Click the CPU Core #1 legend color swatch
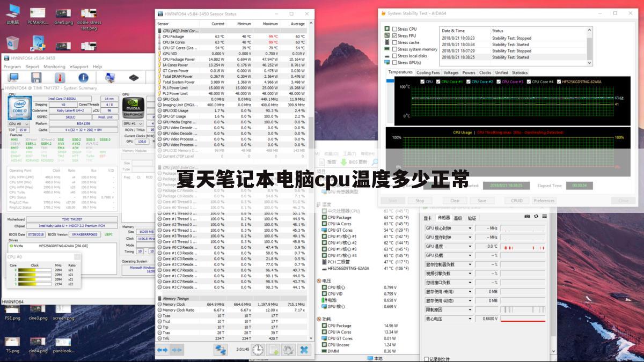 pyautogui.click(x=438, y=82)
